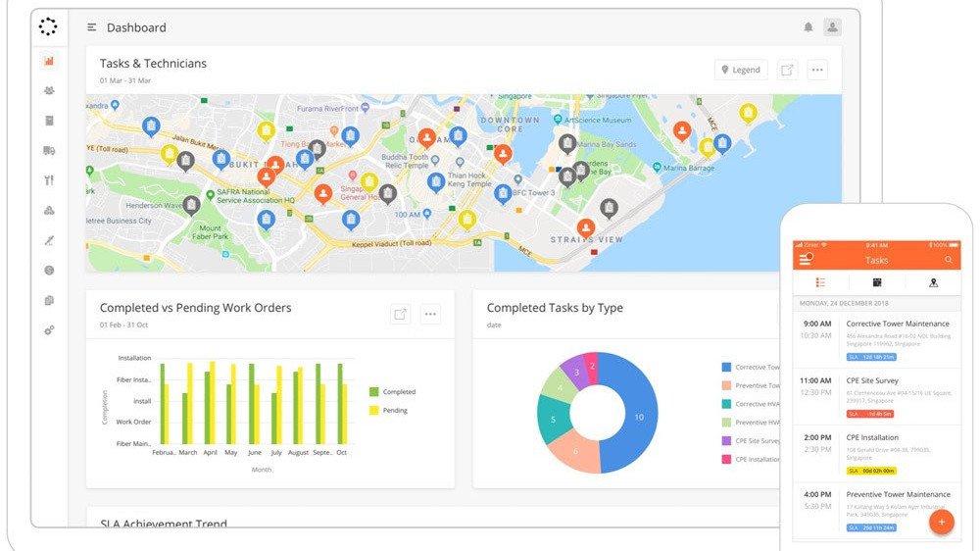Open three-dots menu on Completed vs Pending panel
The image size is (980, 551).
[x=430, y=314]
